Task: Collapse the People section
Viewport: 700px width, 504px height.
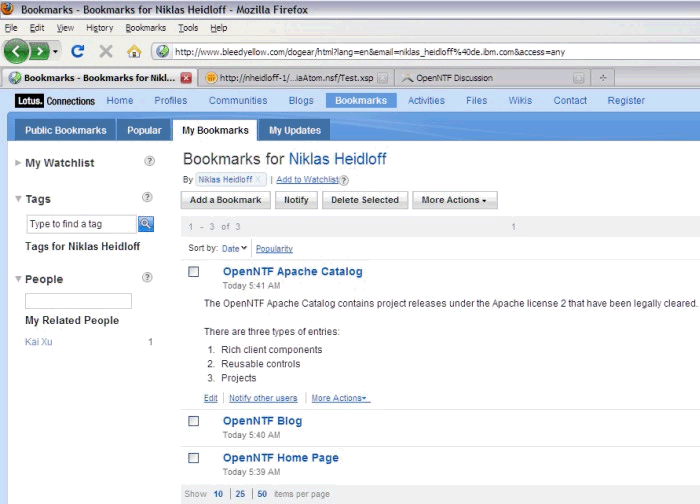Action: (18, 279)
